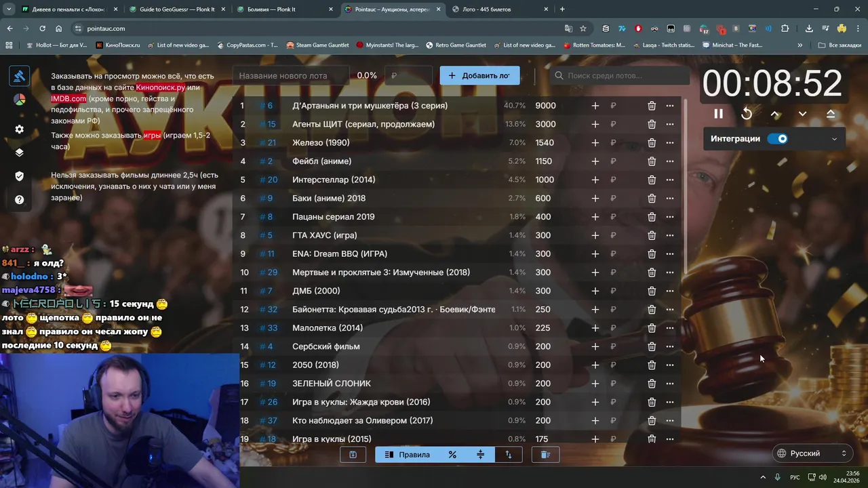Show hidden system tray icons
Image resolution: width=868 pixels, height=488 pixels.
[763, 477]
